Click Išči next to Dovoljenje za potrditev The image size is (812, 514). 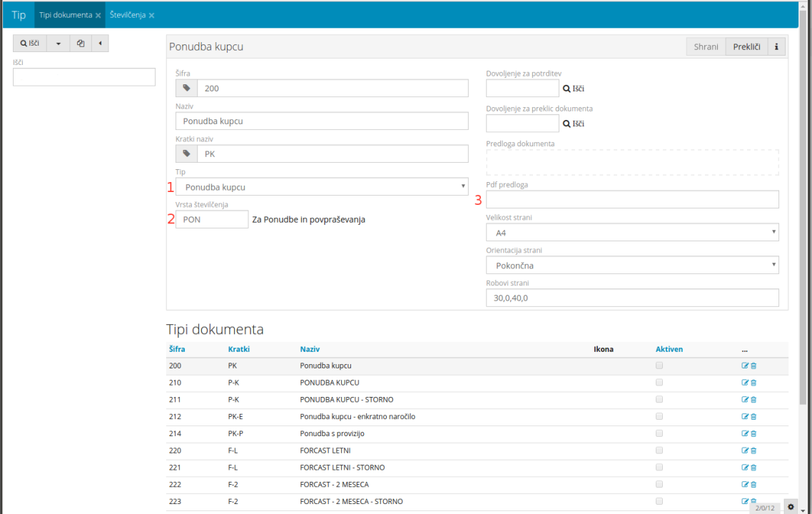(574, 89)
